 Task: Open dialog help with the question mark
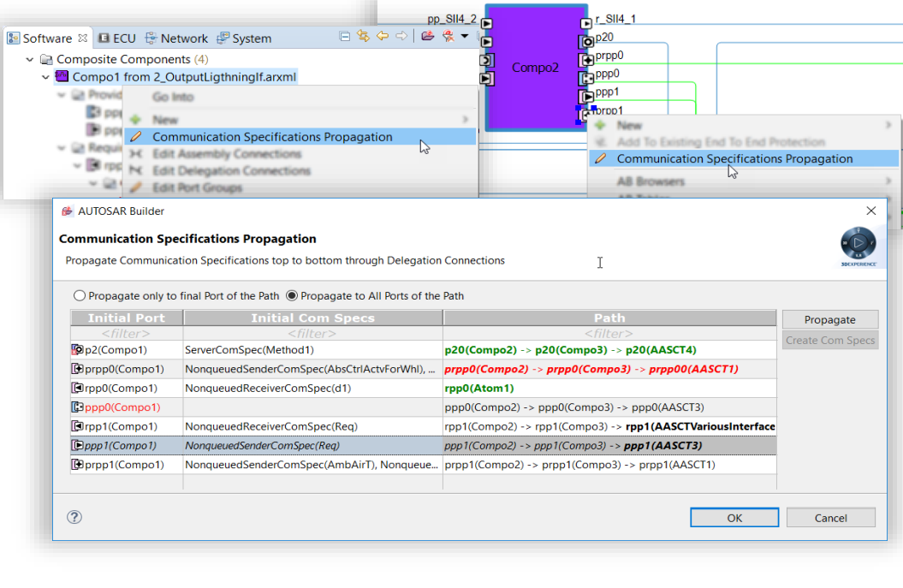pos(74,517)
